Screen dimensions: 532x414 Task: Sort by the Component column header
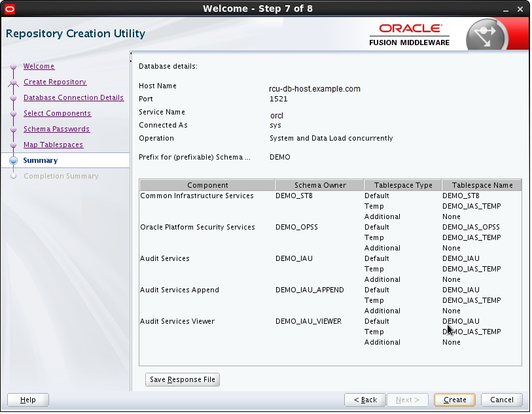pos(207,185)
